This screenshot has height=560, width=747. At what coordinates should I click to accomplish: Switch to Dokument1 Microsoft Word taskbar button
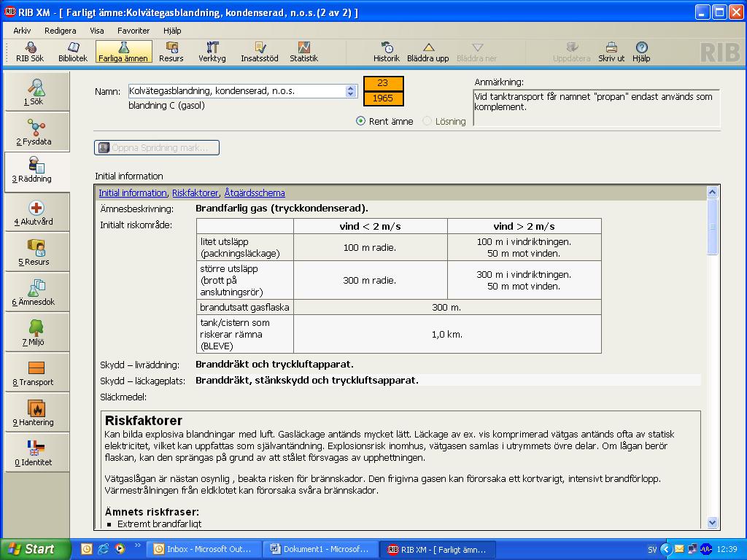point(322,550)
